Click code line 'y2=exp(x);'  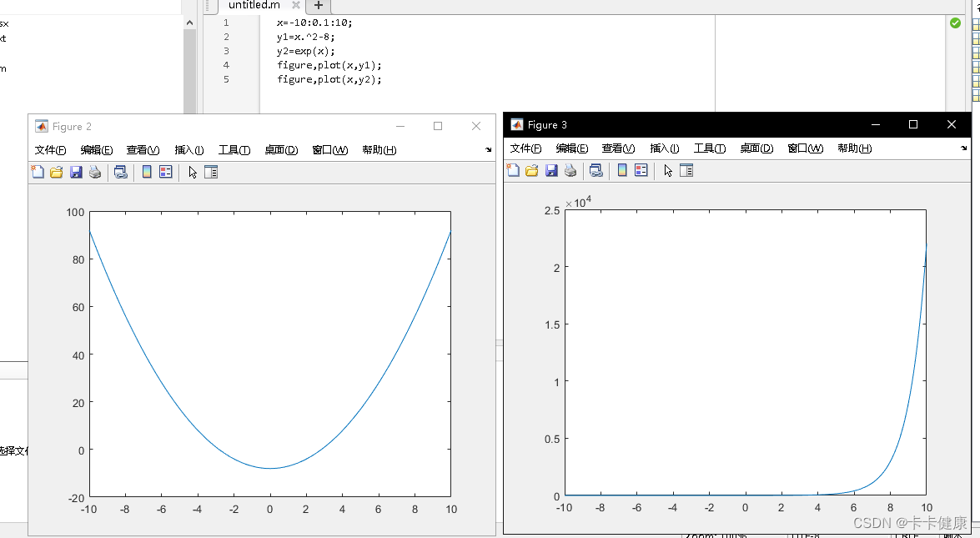[x=305, y=51]
